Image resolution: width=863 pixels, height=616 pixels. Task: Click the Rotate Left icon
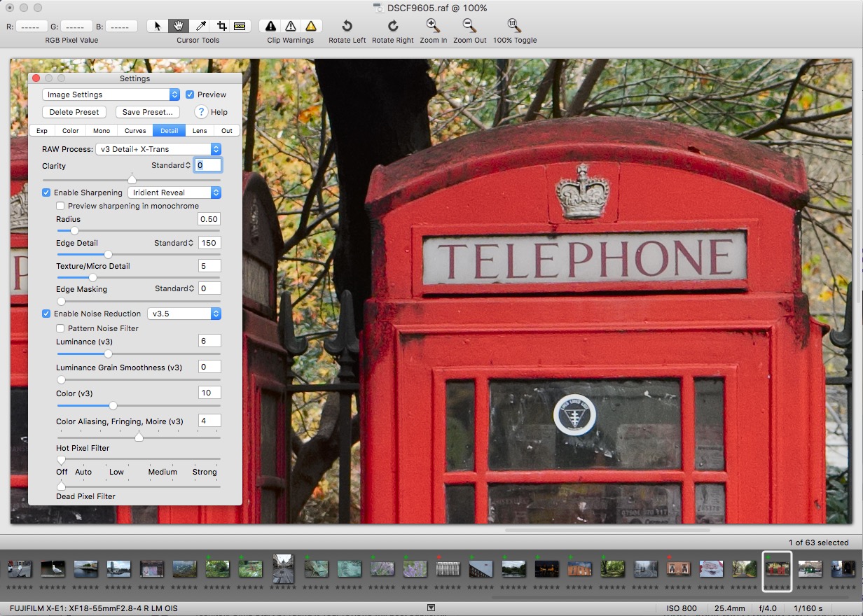click(x=347, y=26)
